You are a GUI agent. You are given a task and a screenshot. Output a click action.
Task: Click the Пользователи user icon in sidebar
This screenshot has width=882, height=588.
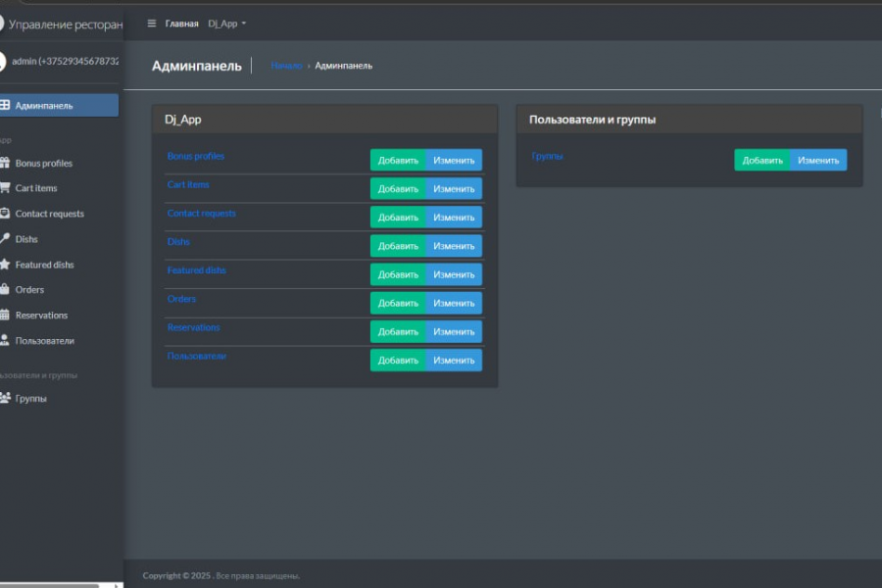click(x=5, y=340)
